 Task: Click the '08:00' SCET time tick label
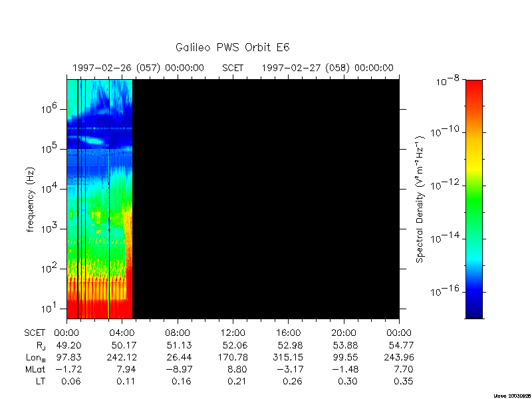178,333
